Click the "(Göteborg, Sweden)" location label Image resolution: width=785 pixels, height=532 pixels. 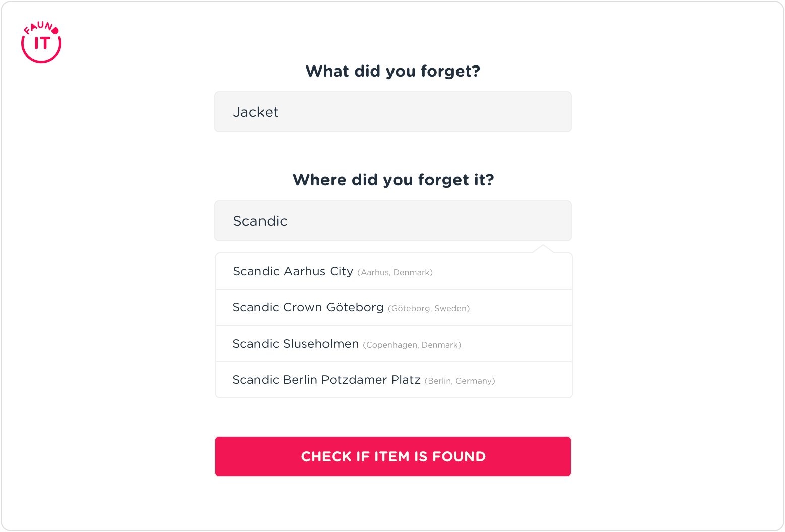(429, 309)
